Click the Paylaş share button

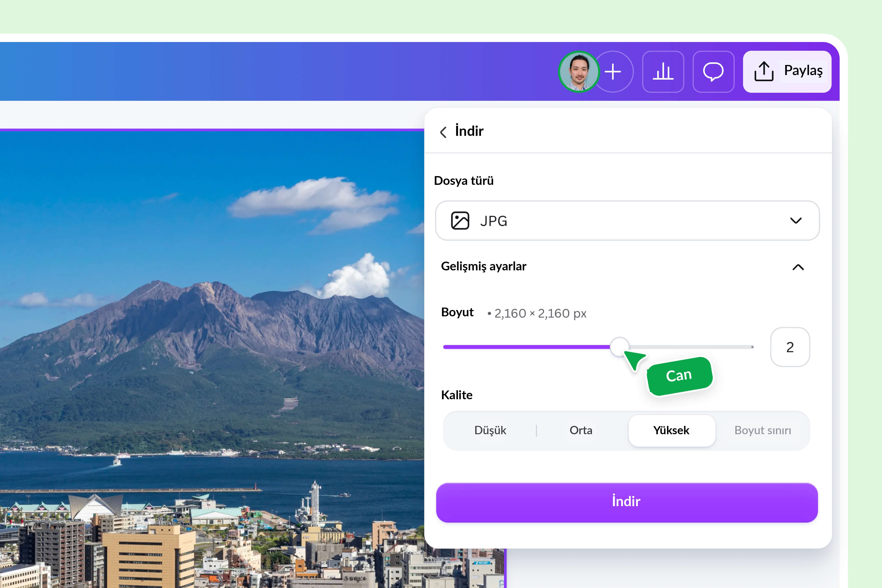(787, 72)
